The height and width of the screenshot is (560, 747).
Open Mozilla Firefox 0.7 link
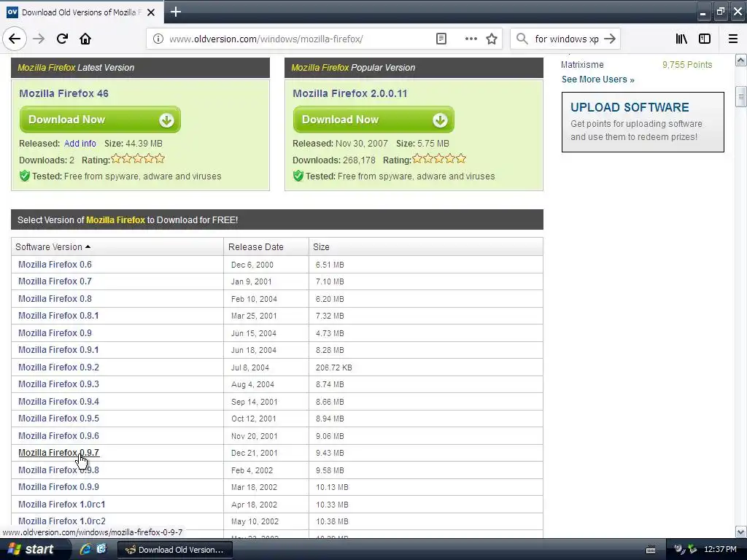(55, 281)
